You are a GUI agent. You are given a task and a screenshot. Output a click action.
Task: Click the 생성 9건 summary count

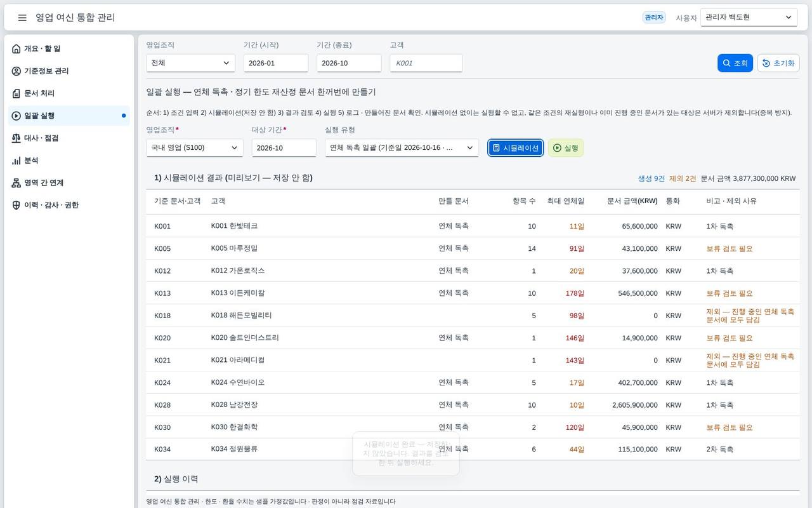pyautogui.click(x=652, y=178)
